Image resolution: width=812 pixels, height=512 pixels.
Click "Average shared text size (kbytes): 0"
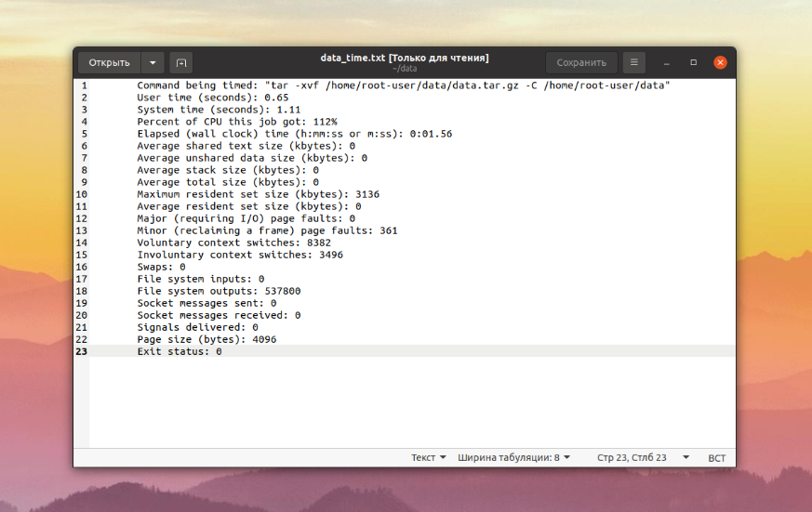[246, 146]
